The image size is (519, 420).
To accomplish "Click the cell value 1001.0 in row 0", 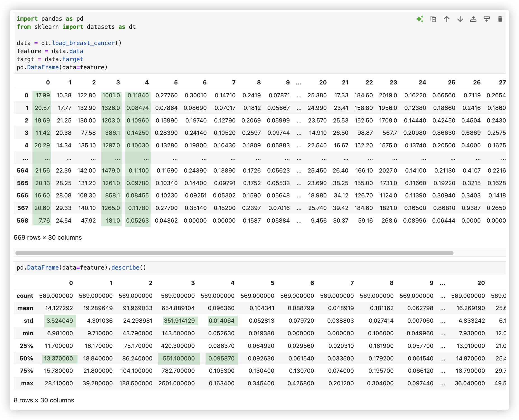I will pos(111,95).
